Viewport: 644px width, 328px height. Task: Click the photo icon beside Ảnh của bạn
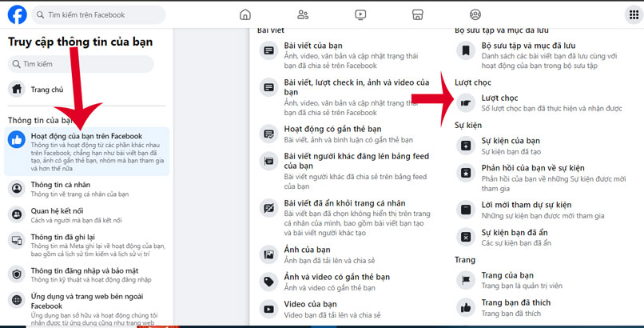coord(269,254)
